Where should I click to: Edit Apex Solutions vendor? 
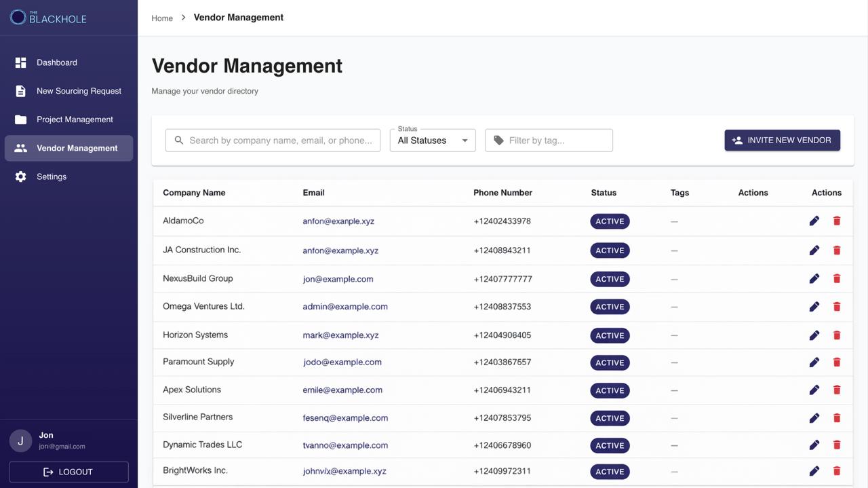[814, 390]
